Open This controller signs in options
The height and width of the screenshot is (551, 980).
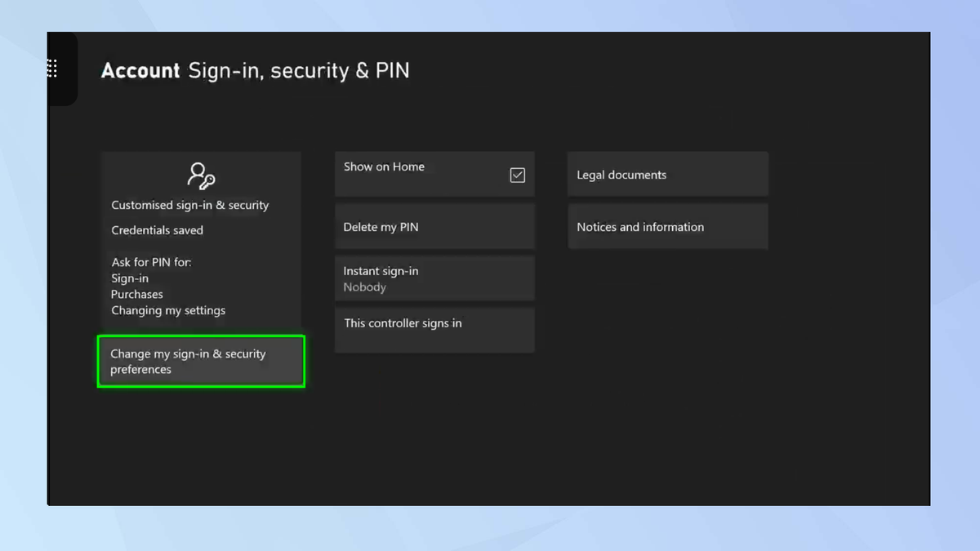tap(434, 330)
